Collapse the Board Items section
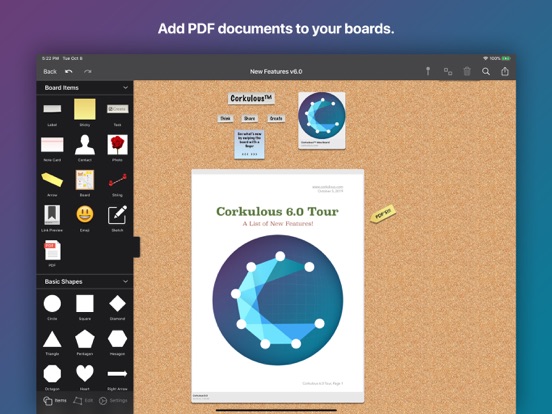This screenshot has height=414, width=552. pyautogui.click(x=125, y=88)
